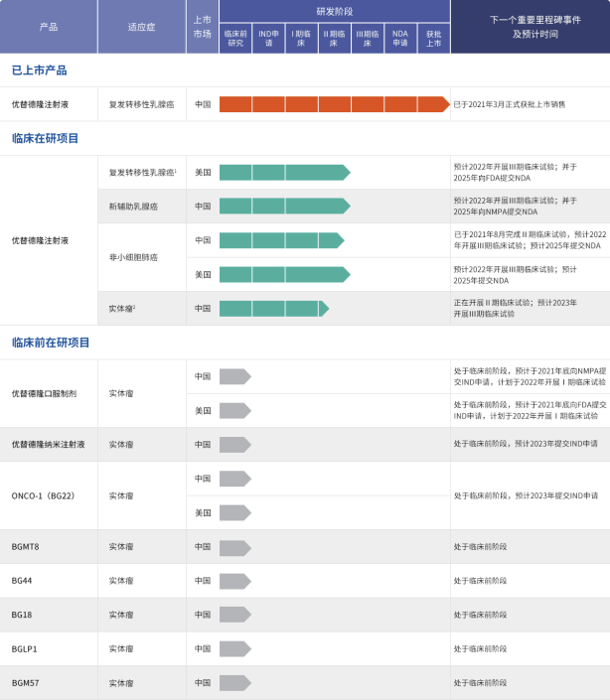610x700 pixels.
Task: Click the 适应症 column header
Action: point(141,27)
